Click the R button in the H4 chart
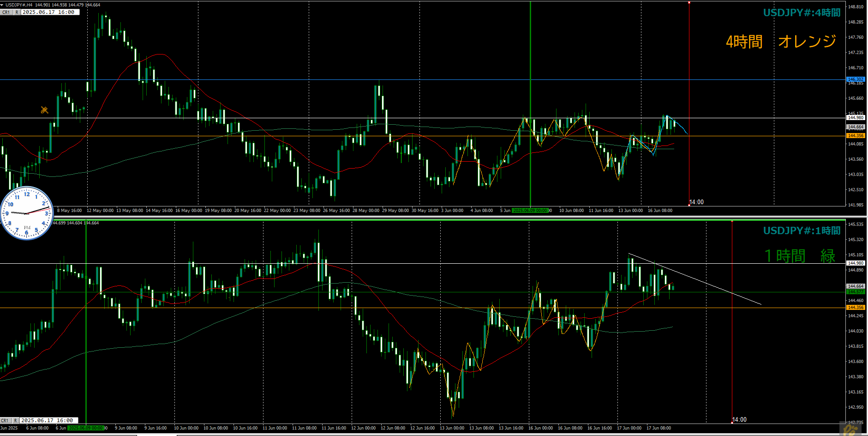Screen dimensions: 868x436 click(x=17, y=12)
